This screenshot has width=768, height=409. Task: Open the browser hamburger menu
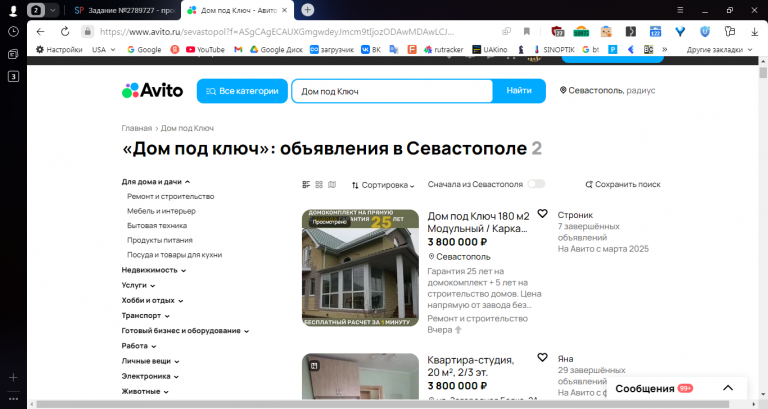[x=680, y=10]
